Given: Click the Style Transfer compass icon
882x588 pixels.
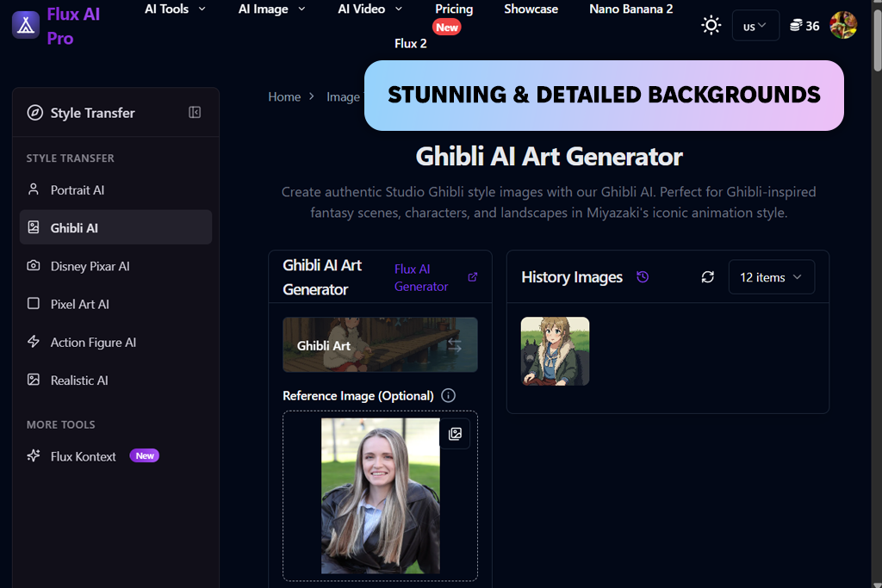Looking at the screenshot, I should pyautogui.click(x=34, y=113).
